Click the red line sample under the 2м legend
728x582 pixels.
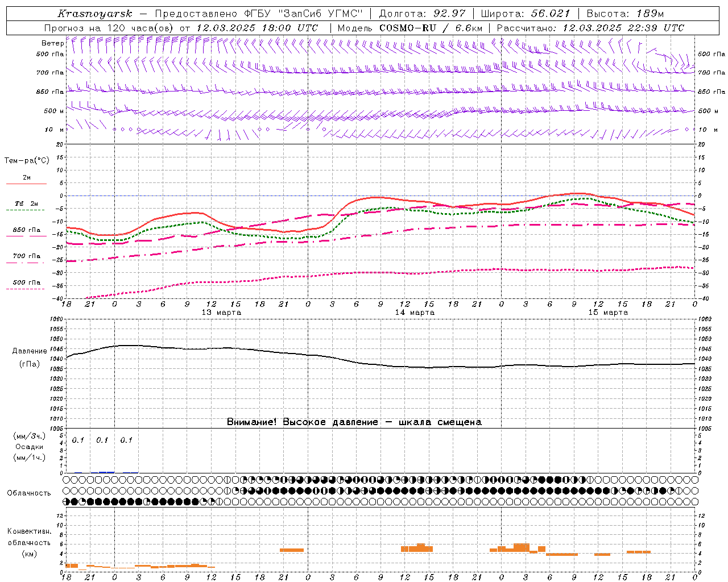(26, 184)
